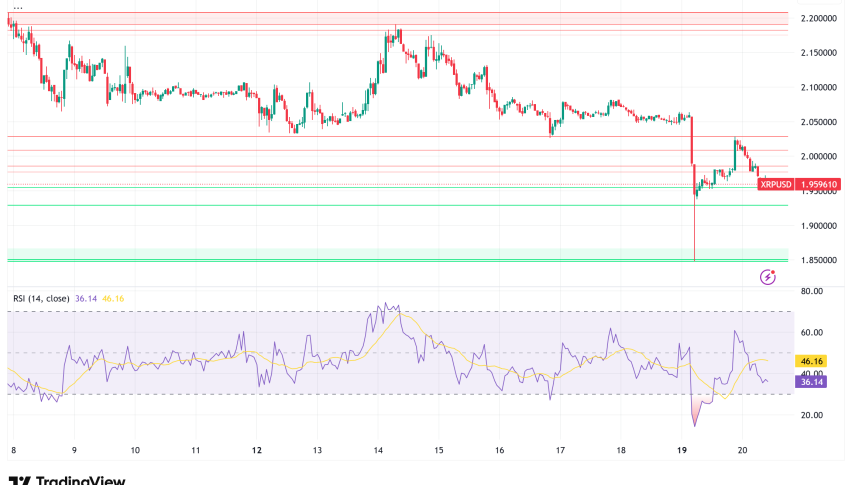Select the red resistance zone near 2.20
Image resolution: width=852 pixels, height=485 pixels.
(380, 20)
